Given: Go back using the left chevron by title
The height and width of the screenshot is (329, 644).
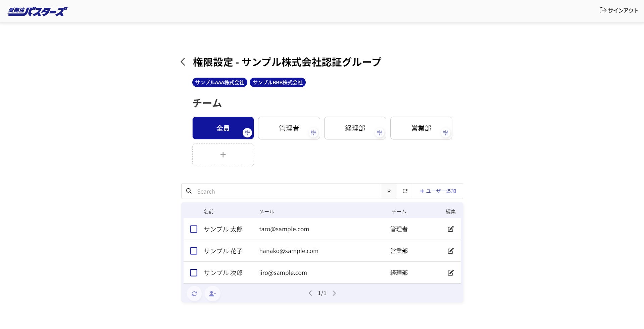Looking at the screenshot, I should pyautogui.click(x=183, y=62).
